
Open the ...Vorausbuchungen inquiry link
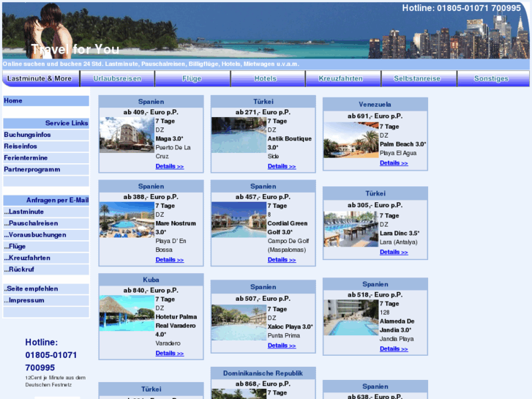point(46,235)
